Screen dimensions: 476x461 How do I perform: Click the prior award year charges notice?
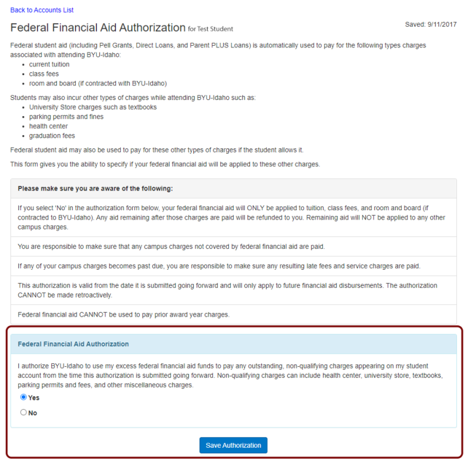124,314
